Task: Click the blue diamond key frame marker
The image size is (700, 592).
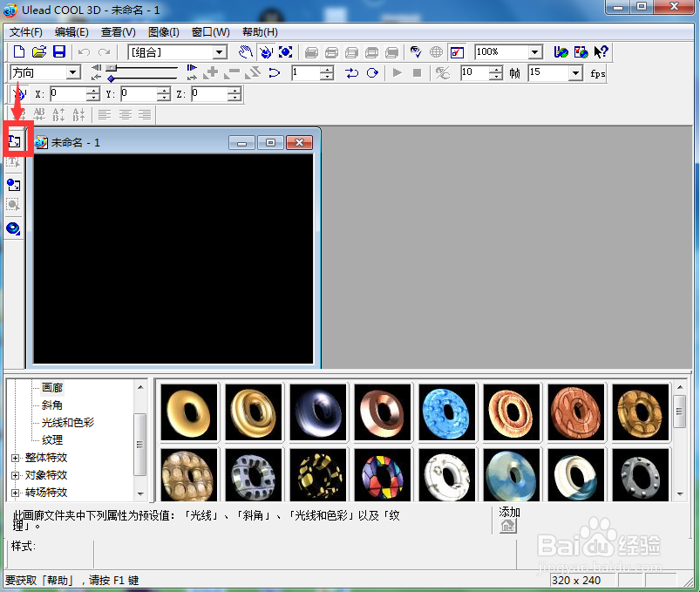Action: pyautogui.click(x=112, y=79)
